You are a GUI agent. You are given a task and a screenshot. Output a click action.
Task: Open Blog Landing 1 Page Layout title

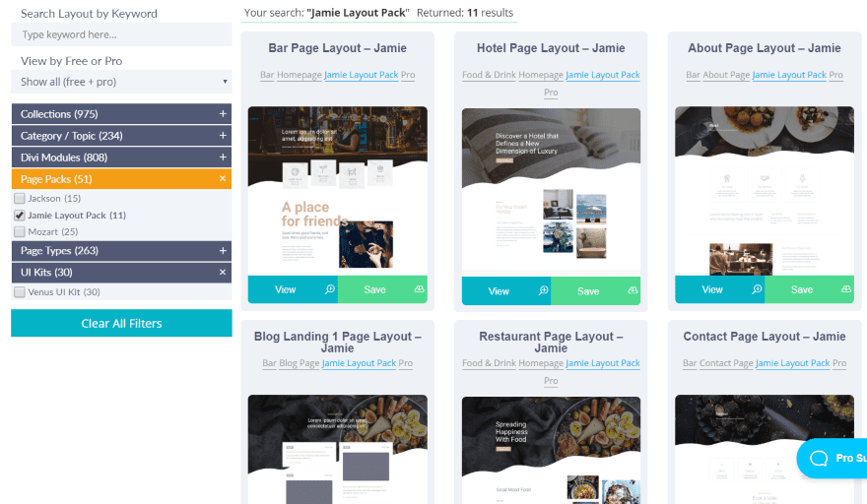[x=337, y=343]
